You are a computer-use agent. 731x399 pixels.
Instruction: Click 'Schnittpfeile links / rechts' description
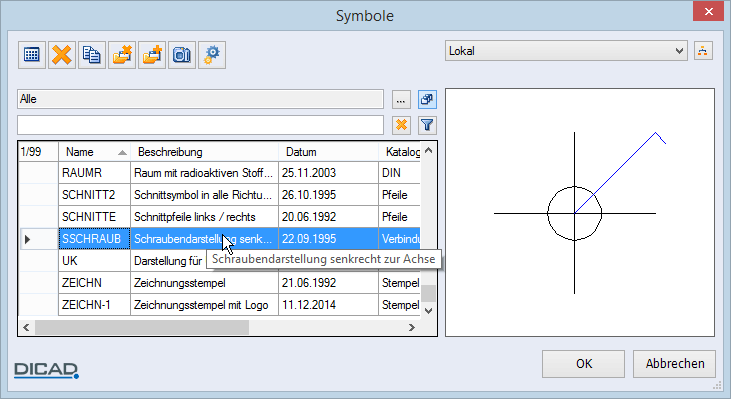205,217
